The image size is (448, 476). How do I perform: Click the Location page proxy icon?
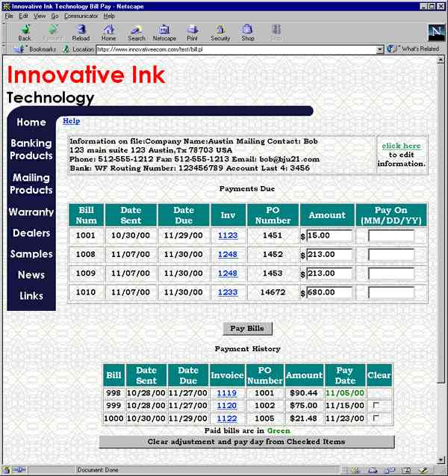[66, 49]
